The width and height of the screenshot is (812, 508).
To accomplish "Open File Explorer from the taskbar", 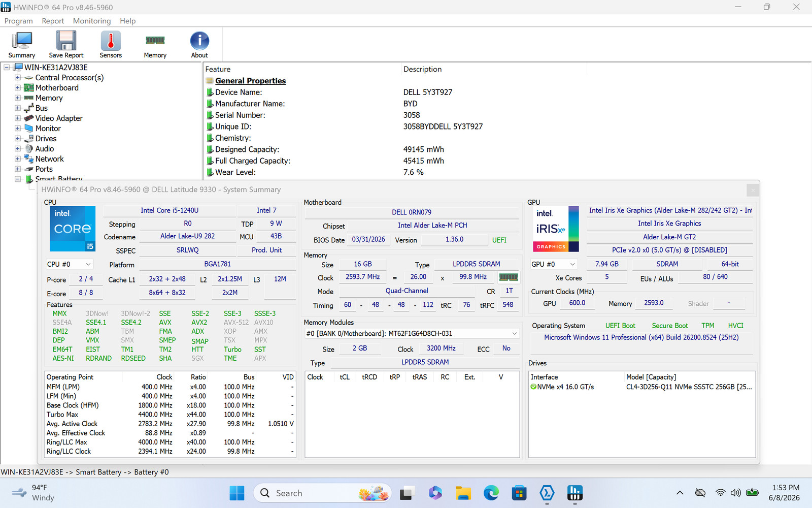I will 463,493.
